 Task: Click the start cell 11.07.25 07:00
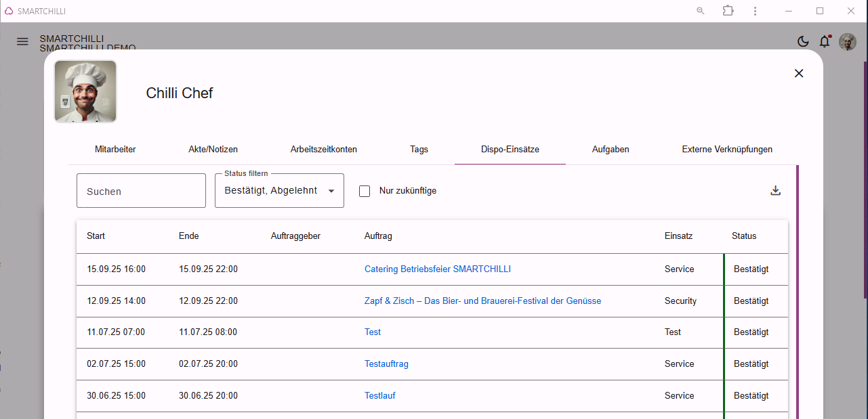click(116, 332)
